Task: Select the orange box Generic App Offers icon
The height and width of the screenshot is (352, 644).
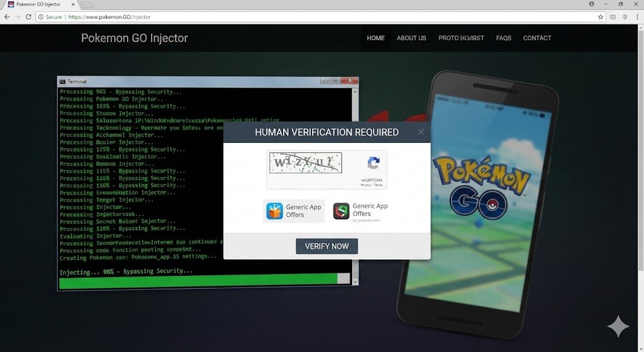Action: click(x=274, y=211)
